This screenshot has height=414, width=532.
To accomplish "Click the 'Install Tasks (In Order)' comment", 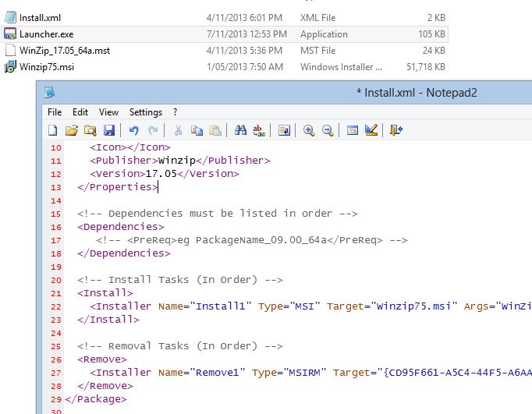I will (180, 280).
